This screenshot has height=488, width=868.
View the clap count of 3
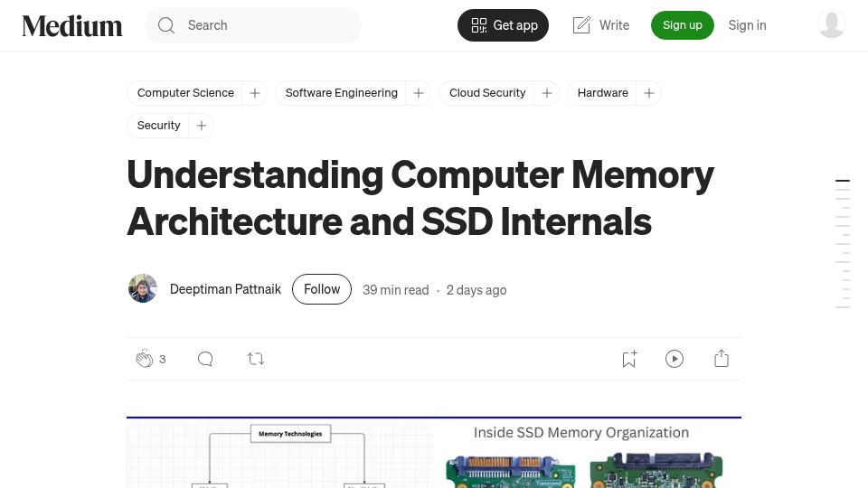[162, 359]
